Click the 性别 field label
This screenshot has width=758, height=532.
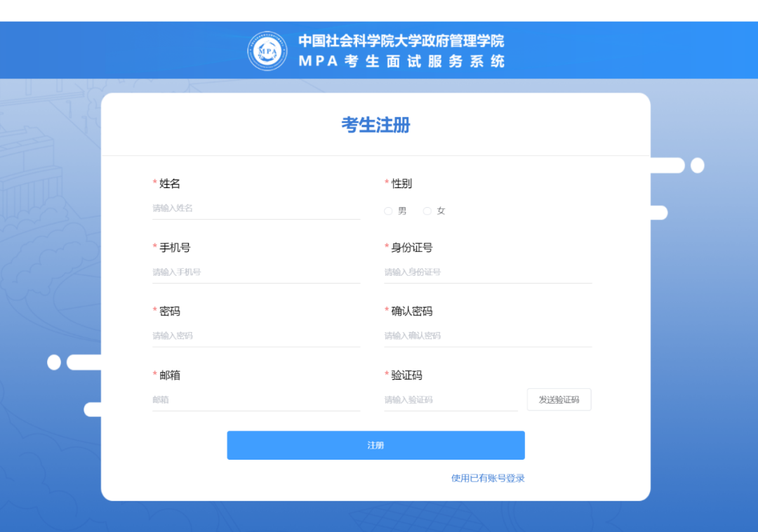point(401,184)
